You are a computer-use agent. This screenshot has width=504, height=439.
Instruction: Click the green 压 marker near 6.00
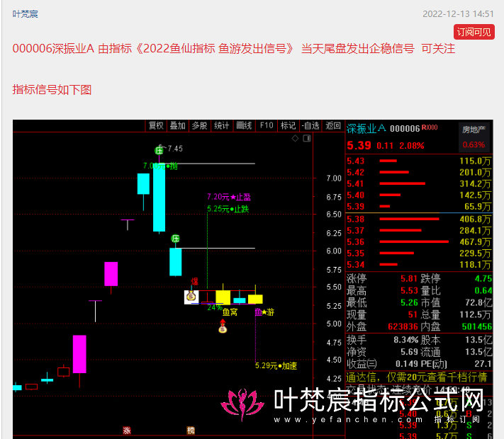coord(175,239)
